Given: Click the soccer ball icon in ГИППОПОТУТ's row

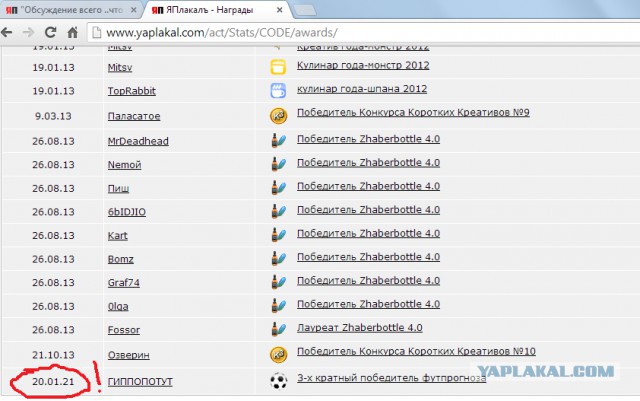Looking at the screenshot, I should pos(279,381).
